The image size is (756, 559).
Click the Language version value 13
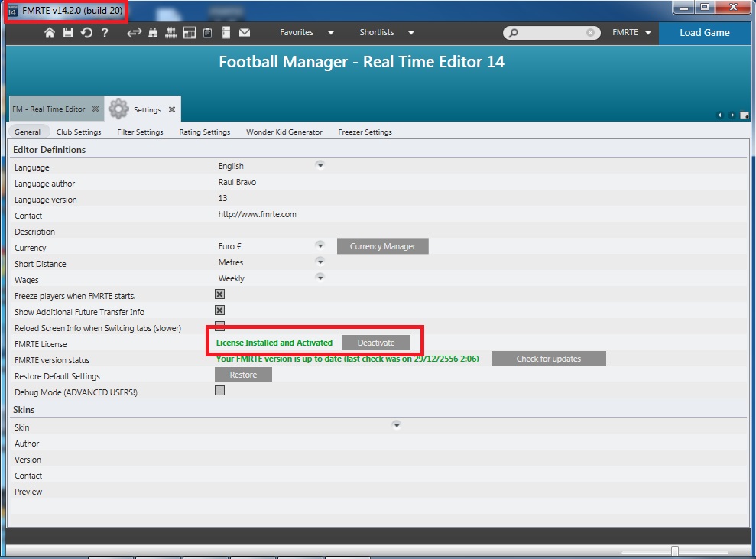tap(222, 198)
